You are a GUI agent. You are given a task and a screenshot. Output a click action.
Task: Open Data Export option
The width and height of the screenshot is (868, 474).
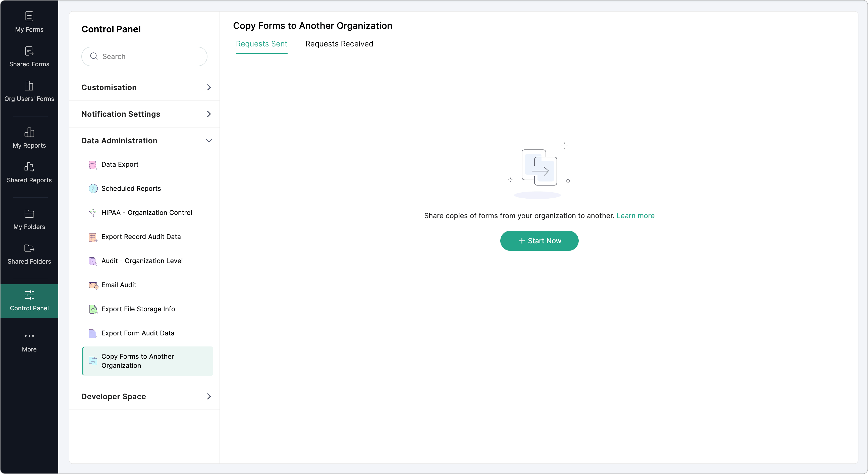(x=120, y=164)
